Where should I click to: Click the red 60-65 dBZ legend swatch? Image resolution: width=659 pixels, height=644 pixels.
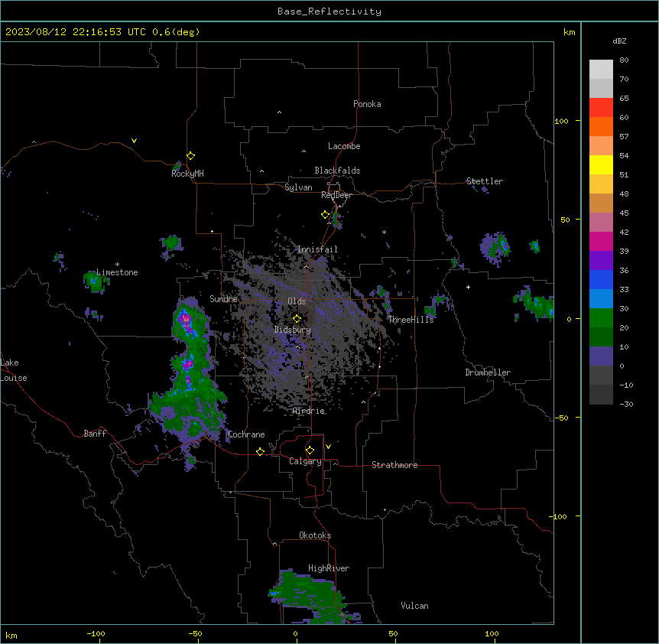pos(601,108)
